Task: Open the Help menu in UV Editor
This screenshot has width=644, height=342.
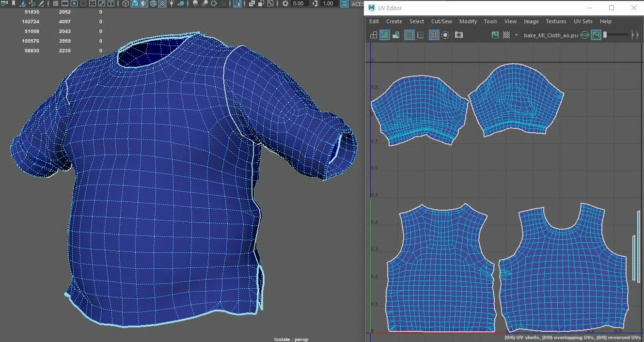Action: 605,21
